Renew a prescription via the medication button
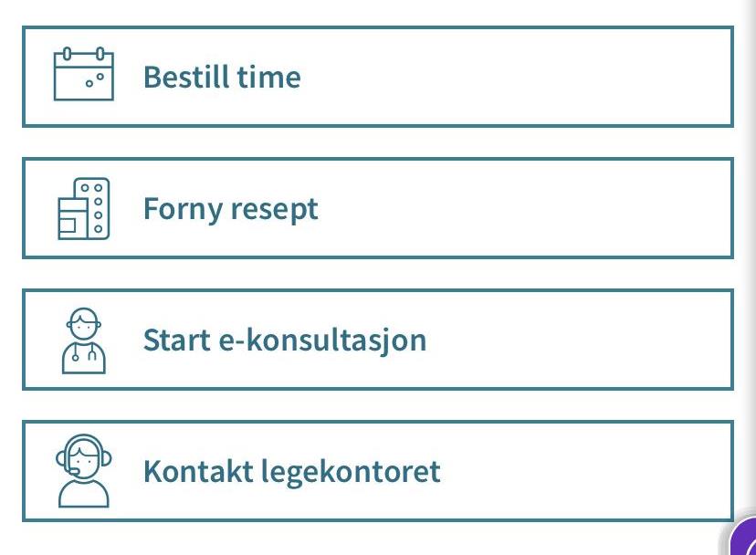The image size is (756, 555). tap(378, 208)
